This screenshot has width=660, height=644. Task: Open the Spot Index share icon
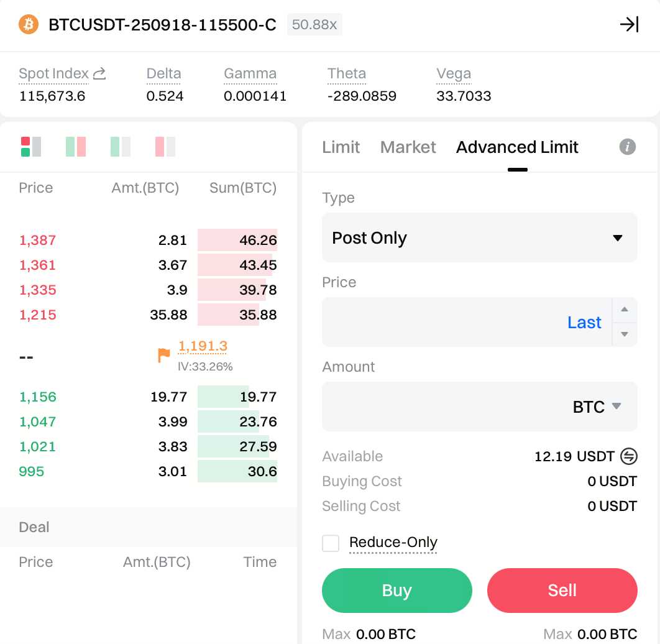[99, 74]
